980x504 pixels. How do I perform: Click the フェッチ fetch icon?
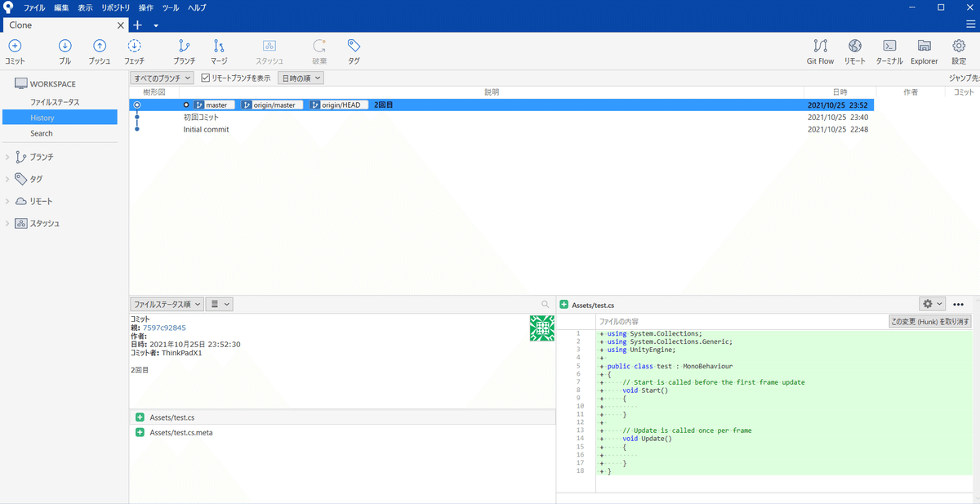pyautogui.click(x=135, y=47)
